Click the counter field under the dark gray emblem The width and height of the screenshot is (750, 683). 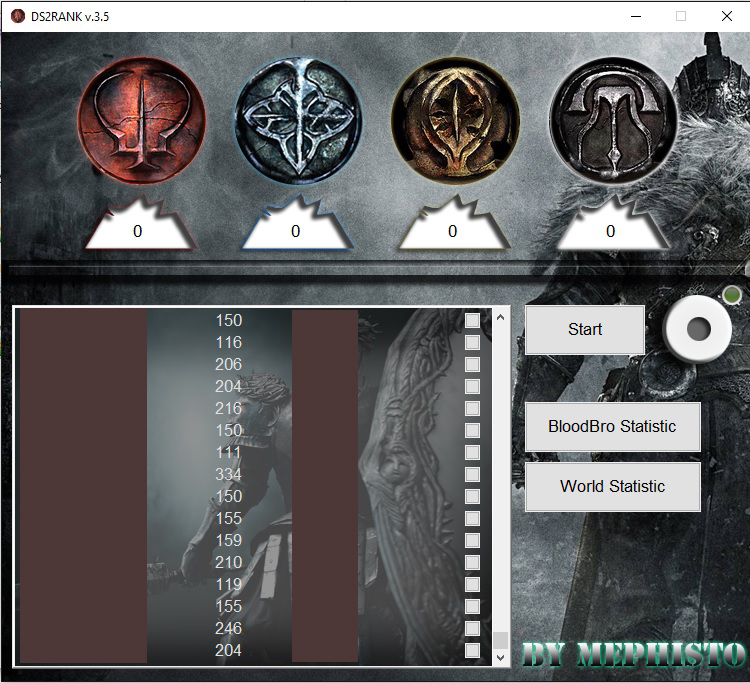(x=610, y=231)
